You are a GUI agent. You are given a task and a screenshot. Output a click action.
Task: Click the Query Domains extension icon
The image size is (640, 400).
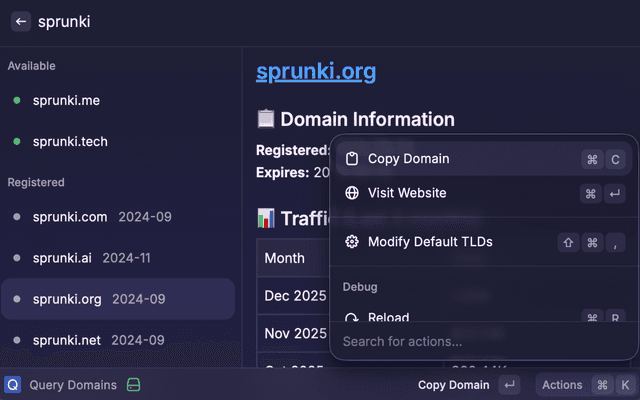[13, 385]
